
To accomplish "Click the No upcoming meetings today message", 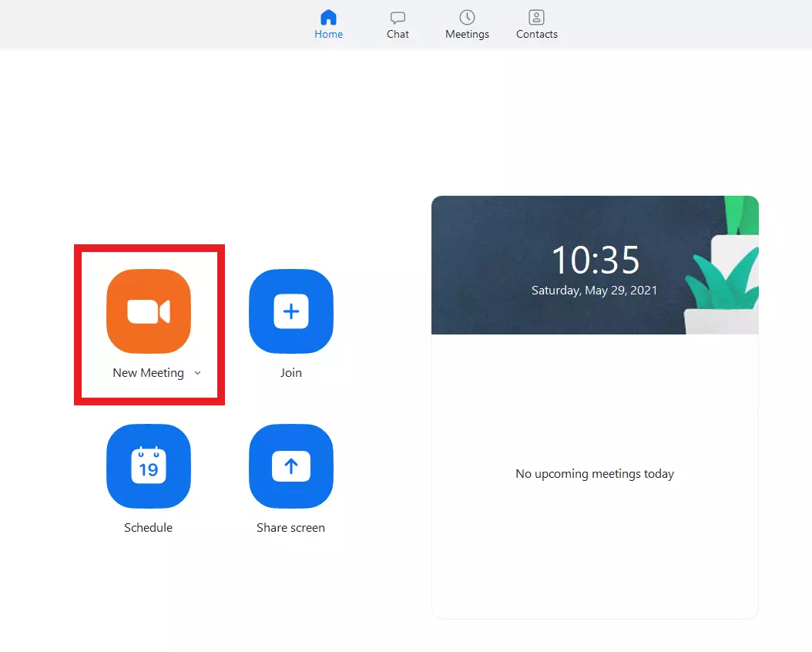I will (595, 474).
